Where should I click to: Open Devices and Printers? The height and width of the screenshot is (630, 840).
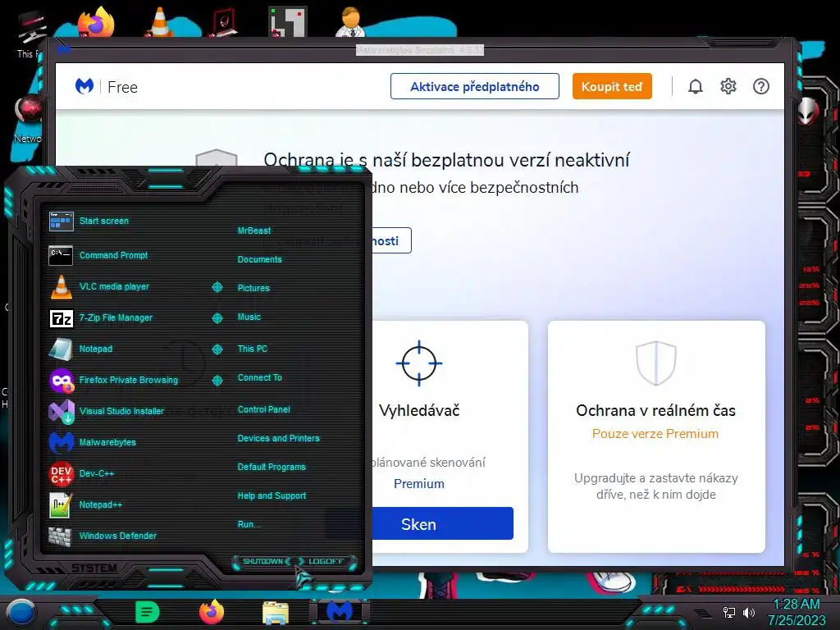click(279, 438)
